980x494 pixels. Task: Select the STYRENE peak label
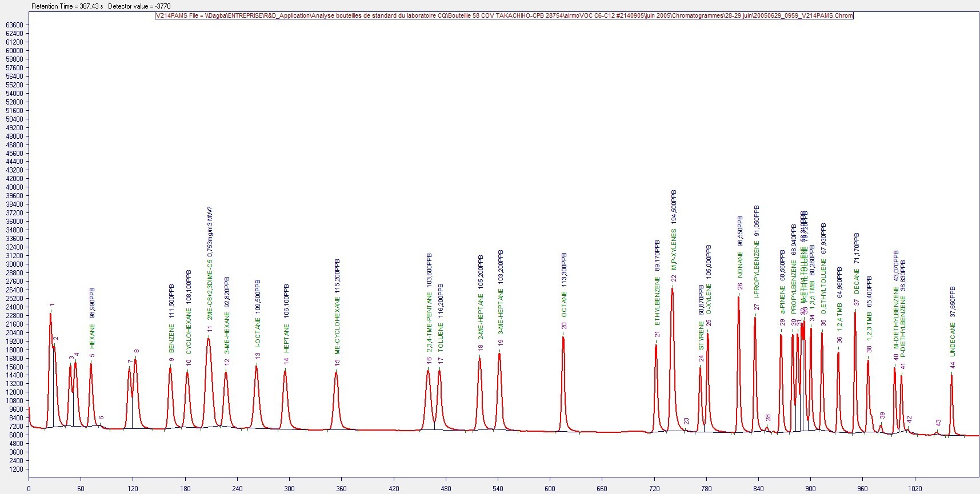(x=701, y=335)
